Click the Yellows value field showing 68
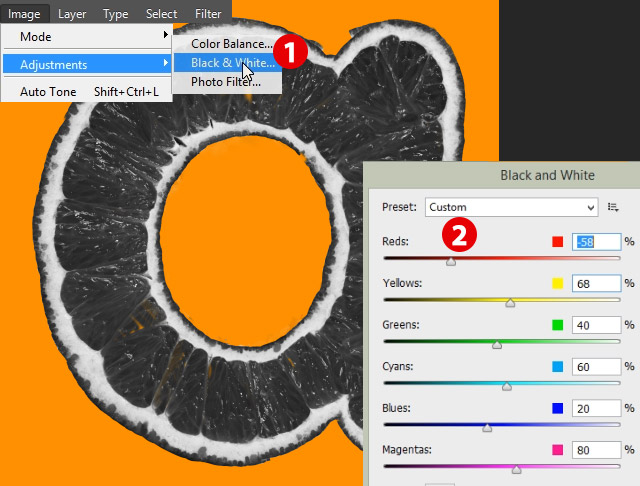This screenshot has width=640, height=486. click(596, 284)
